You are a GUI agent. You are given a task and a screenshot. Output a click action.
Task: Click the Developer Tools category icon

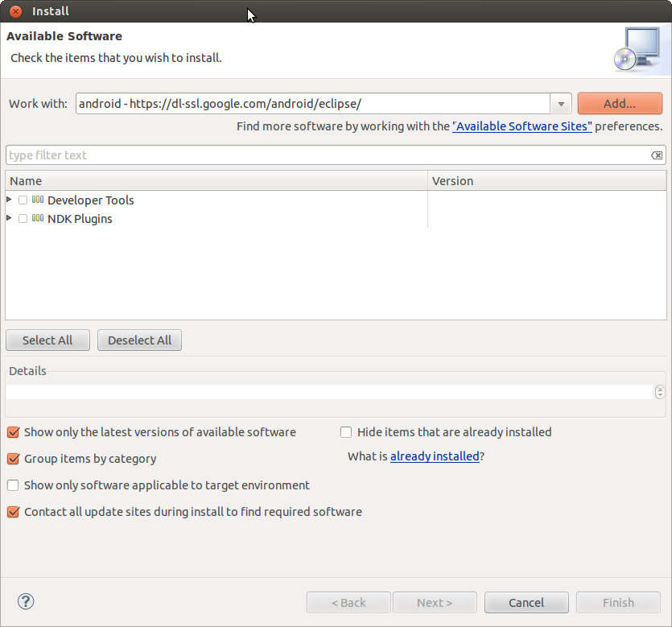[38, 200]
